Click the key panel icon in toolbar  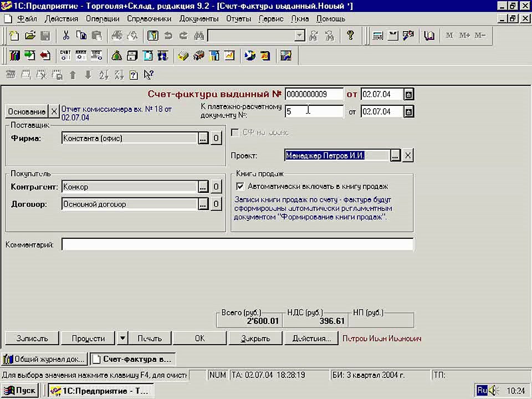click(153, 35)
